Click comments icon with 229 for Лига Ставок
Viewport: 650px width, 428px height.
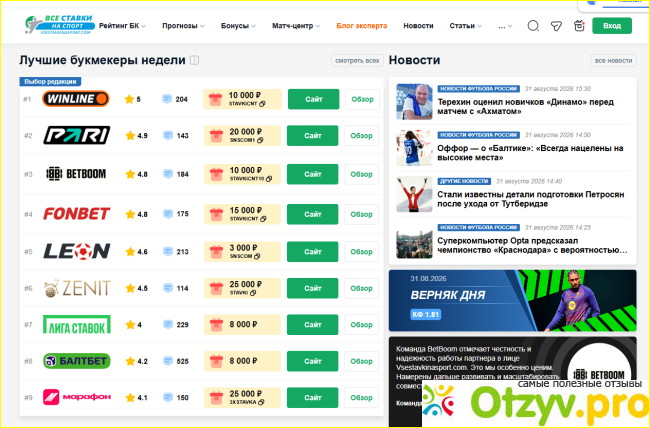pyautogui.click(x=167, y=325)
